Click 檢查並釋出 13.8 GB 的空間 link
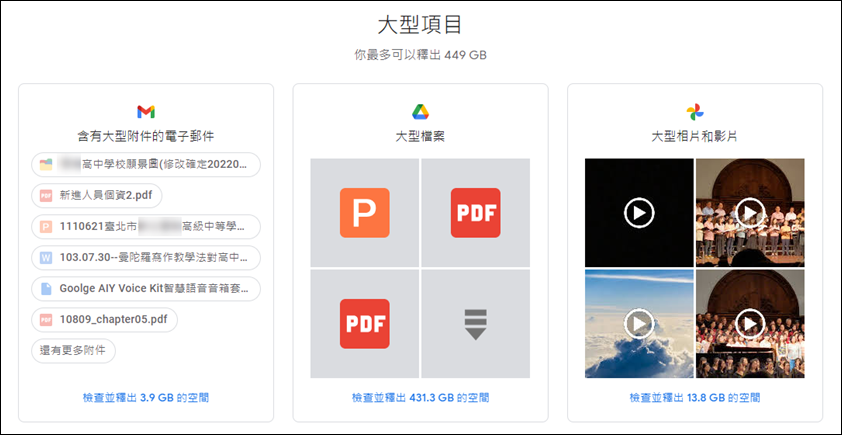Image resolution: width=842 pixels, height=435 pixels. [x=695, y=398]
